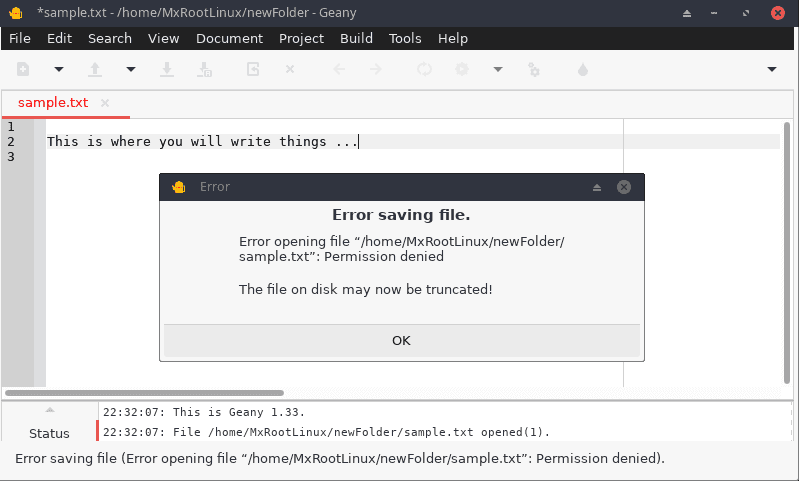Open the Help menu

[x=453, y=38]
